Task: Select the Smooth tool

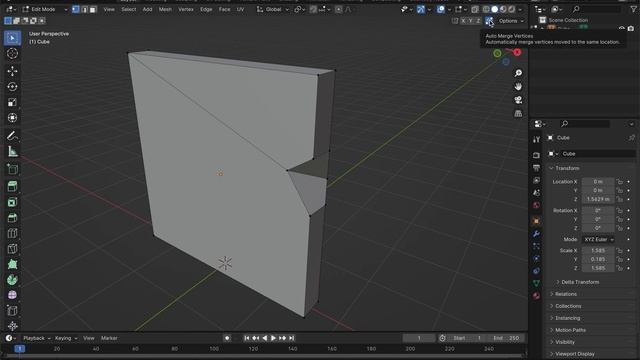Action: (x=12, y=295)
